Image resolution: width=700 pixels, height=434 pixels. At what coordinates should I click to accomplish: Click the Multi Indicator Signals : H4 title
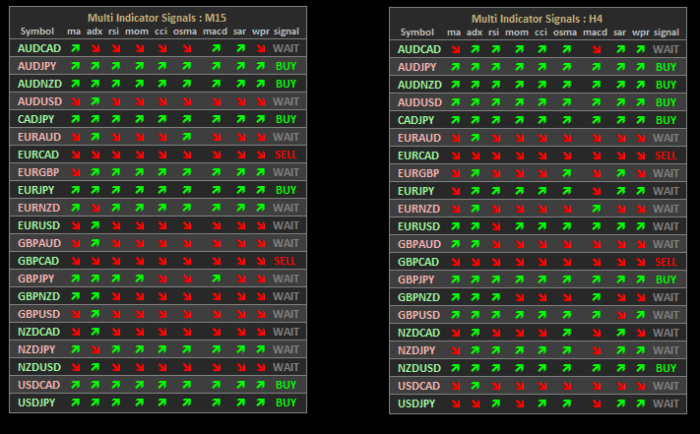point(540,18)
